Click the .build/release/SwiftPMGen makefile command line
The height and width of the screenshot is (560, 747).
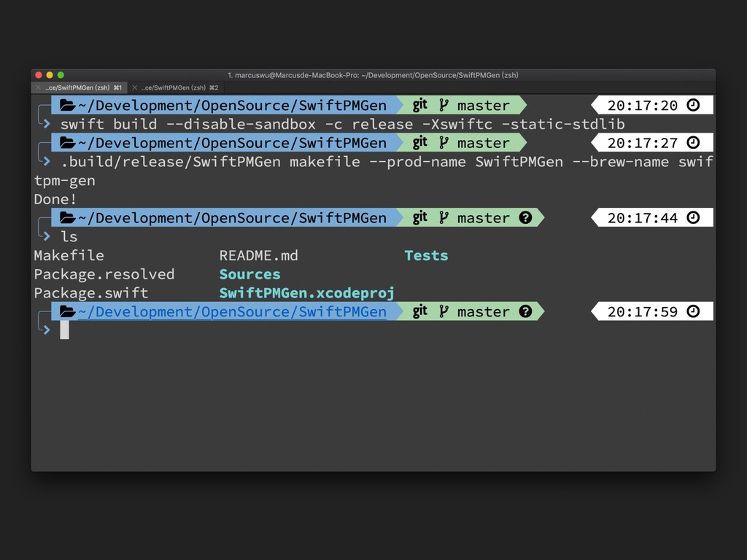click(387, 162)
